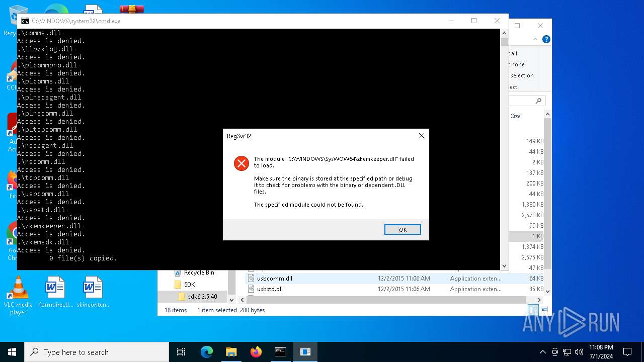Click the taskbar search box
Viewport: 644px width, 362px height.
pyautogui.click(x=97, y=352)
